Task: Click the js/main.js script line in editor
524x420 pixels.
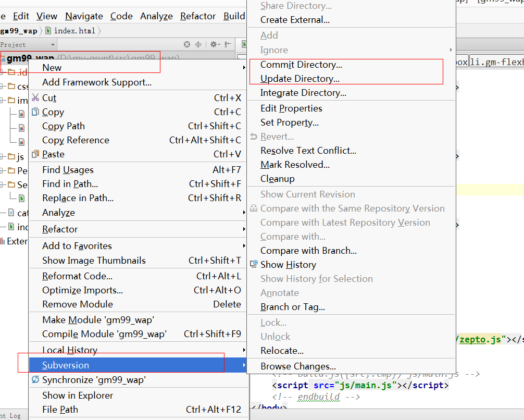Action: click(x=360, y=385)
